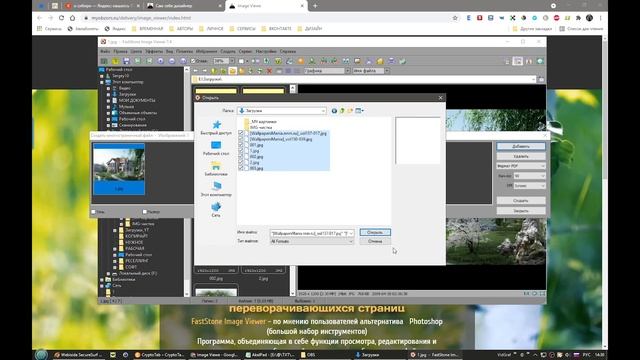
Task: Click first blue round zoom icon in FastStone toolbar
Action: click(160, 61)
